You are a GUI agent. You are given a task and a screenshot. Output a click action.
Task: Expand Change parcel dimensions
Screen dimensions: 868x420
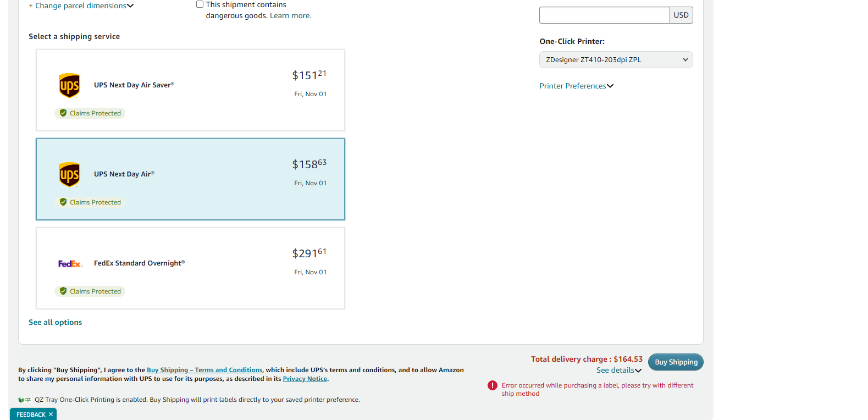coord(81,5)
